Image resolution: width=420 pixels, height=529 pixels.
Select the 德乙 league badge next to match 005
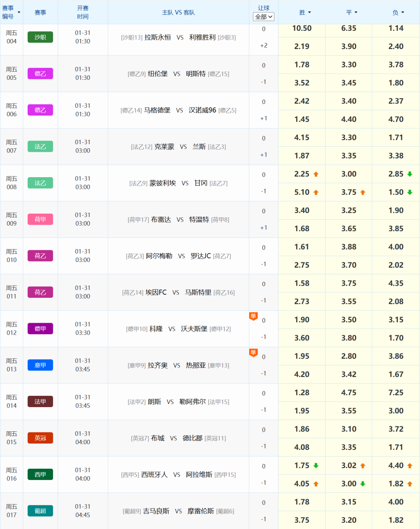(40, 74)
